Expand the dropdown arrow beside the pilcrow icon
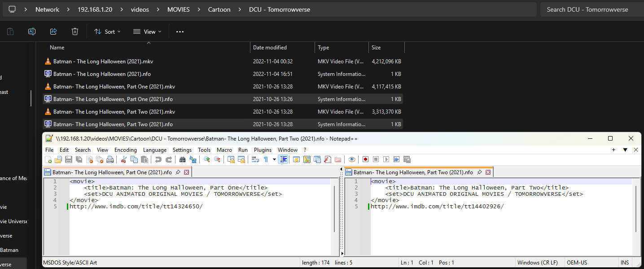 coord(274,159)
